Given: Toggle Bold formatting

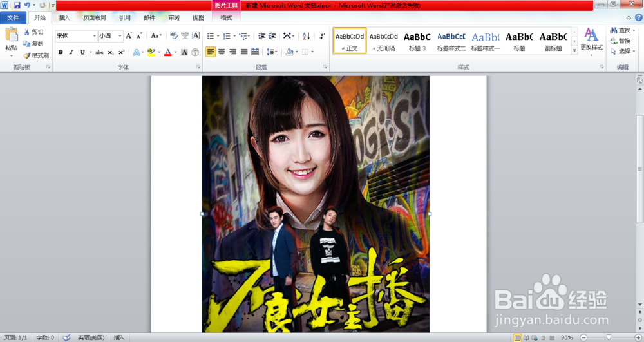Looking at the screenshot, I should click(61, 52).
